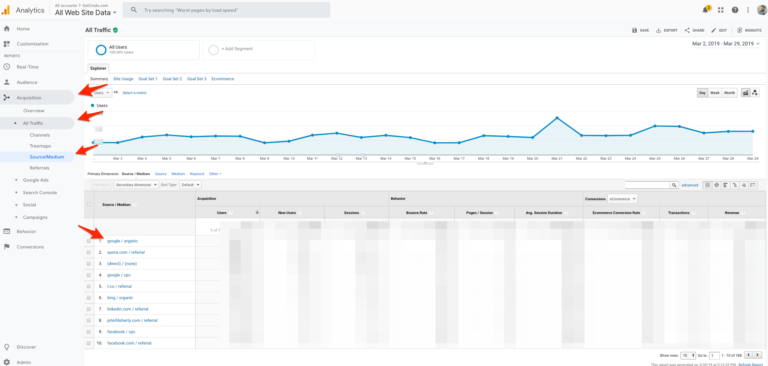Expand Search Console in the sidebar
The width and height of the screenshot is (768, 366).
point(40,193)
